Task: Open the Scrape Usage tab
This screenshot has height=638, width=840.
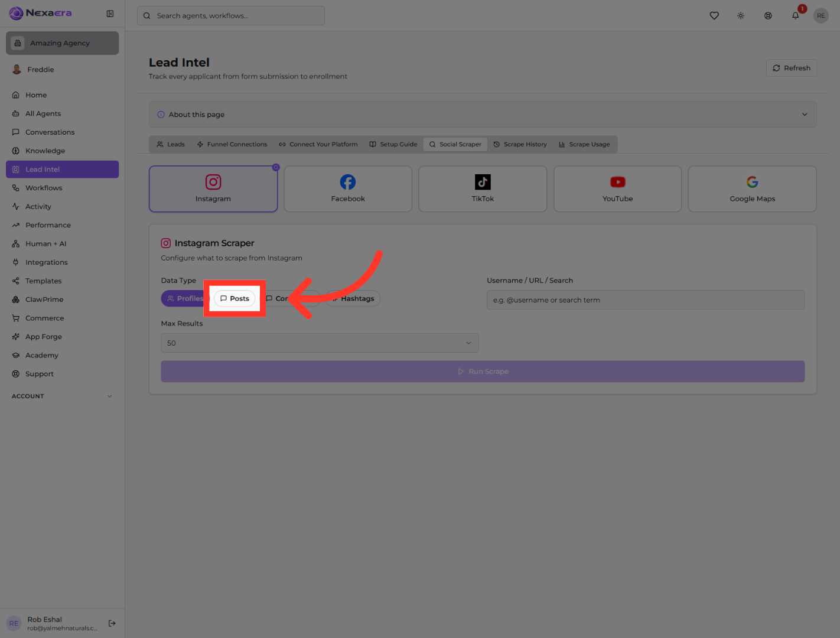Action: (584, 144)
